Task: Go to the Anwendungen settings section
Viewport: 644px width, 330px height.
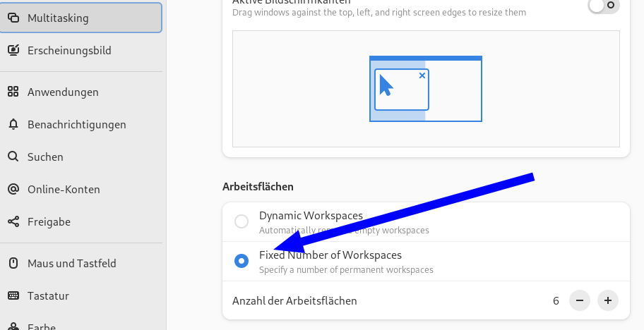Action: point(63,92)
